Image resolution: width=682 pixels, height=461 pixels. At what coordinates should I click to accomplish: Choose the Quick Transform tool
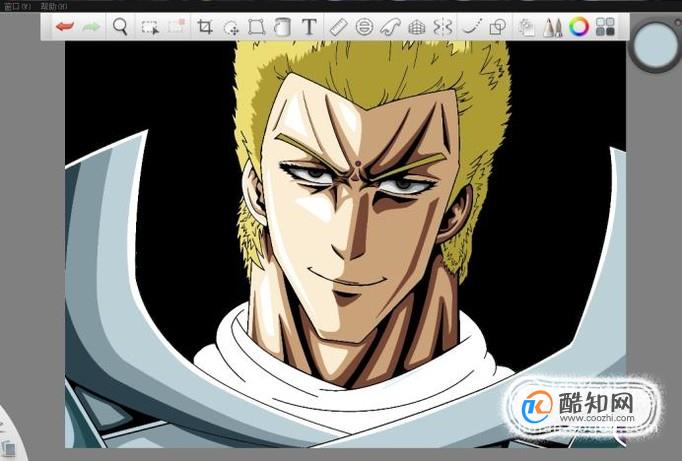click(231, 28)
